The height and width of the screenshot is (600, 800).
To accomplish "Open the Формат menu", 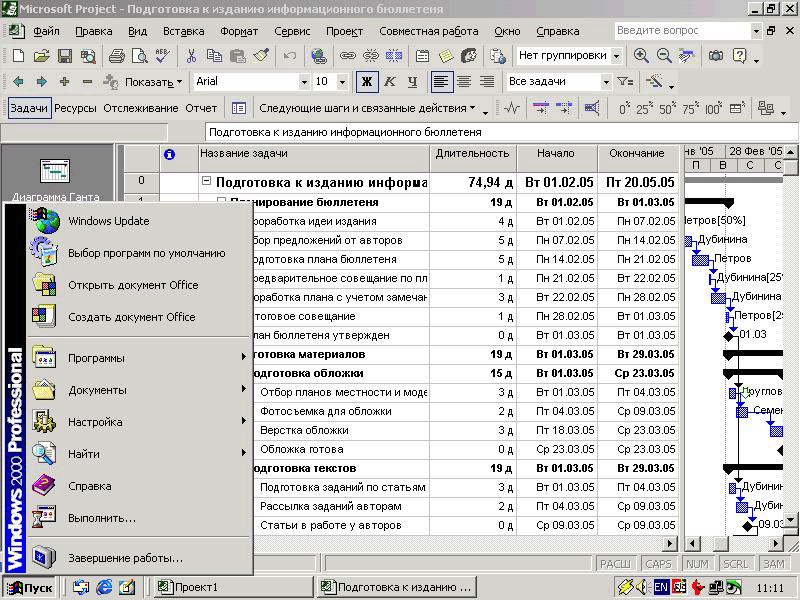I will coord(239,31).
